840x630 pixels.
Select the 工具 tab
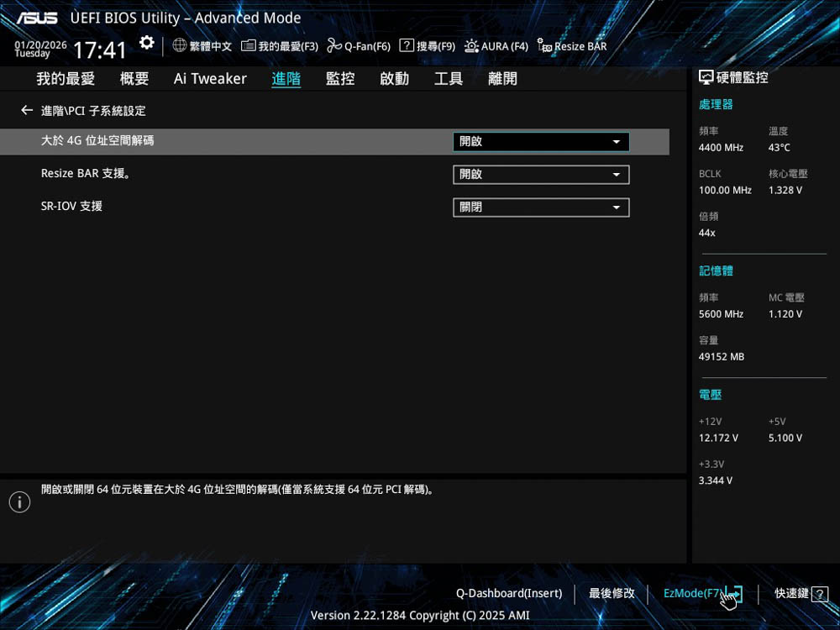(x=449, y=79)
